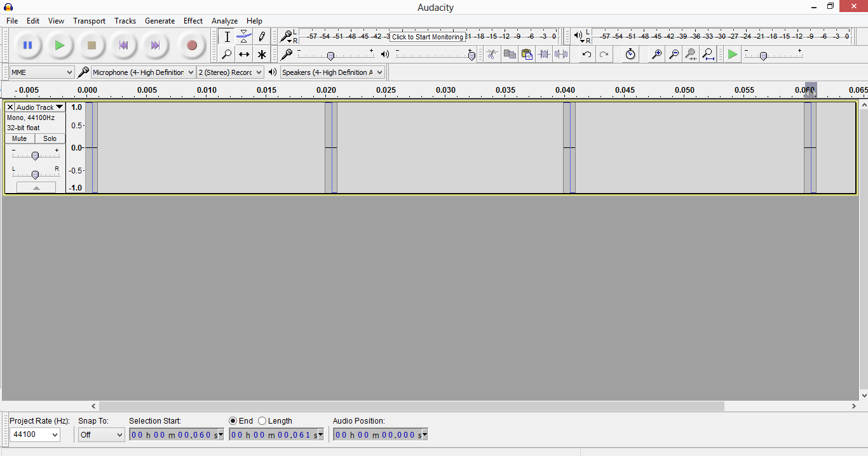868x456 pixels.
Task: Select the Selection (I-beam) tool
Action: [x=227, y=37]
